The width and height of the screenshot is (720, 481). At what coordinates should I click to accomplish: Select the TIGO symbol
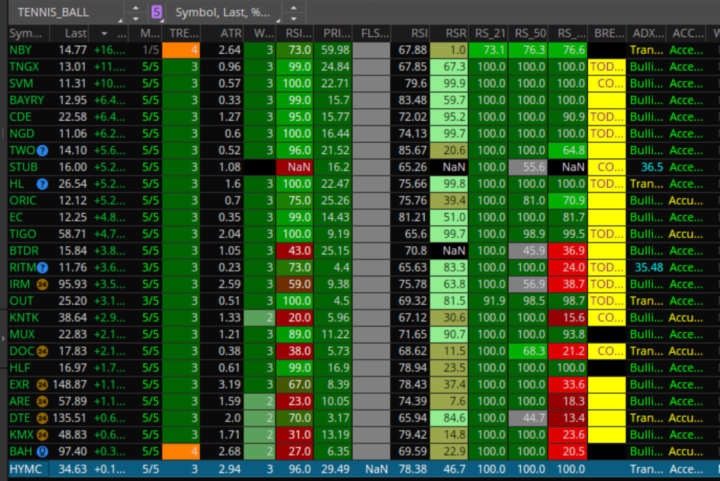(x=23, y=234)
